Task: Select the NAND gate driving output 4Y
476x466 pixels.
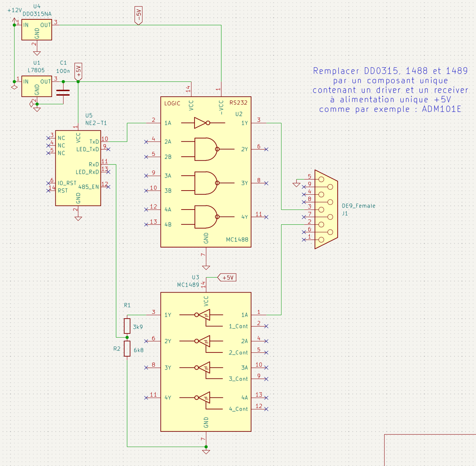Action: coord(207,217)
